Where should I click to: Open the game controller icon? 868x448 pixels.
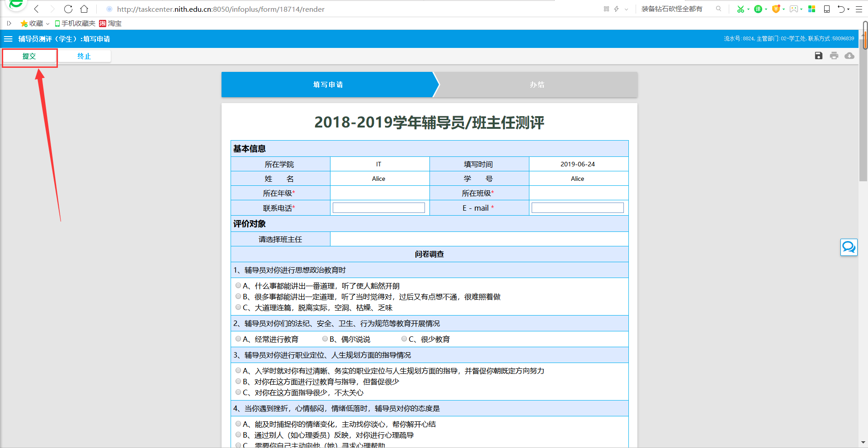coord(794,9)
